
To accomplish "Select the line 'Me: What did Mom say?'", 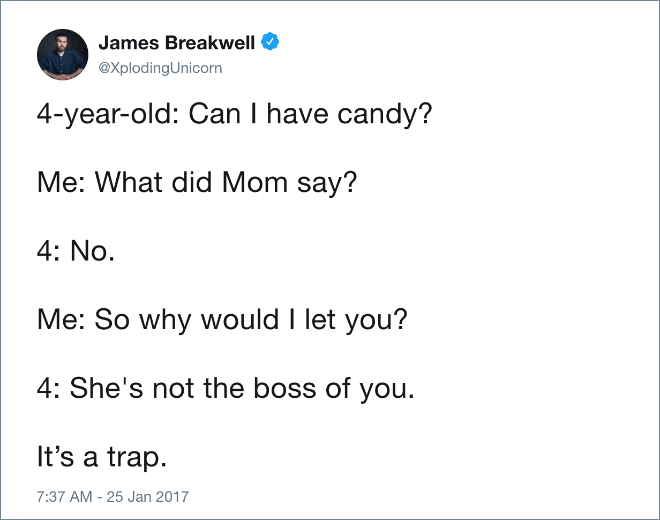I will pyautogui.click(x=197, y=183).
